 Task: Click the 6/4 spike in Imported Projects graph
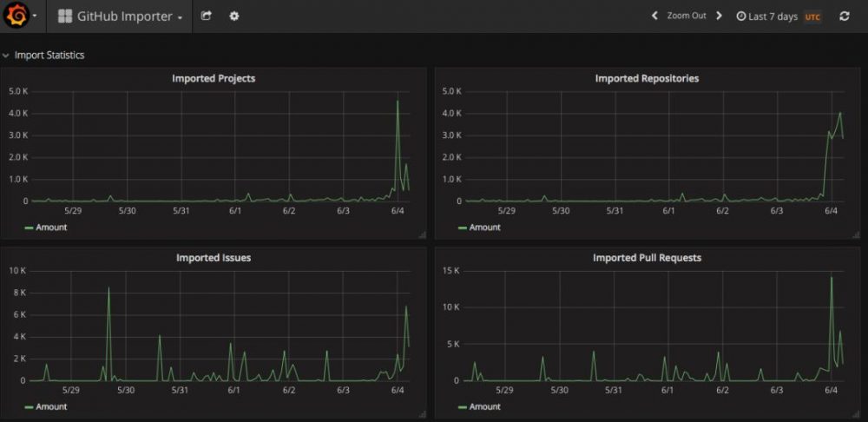coord(398,102)
